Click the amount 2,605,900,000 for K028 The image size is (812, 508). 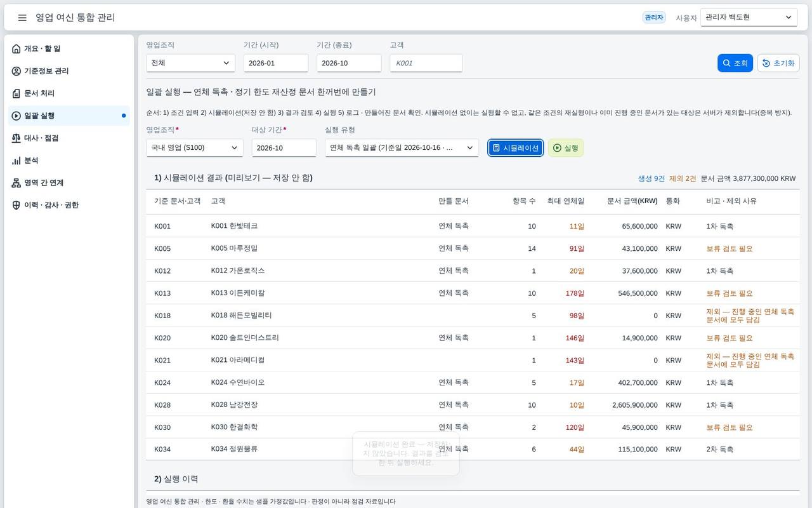[x=635, y=405]
